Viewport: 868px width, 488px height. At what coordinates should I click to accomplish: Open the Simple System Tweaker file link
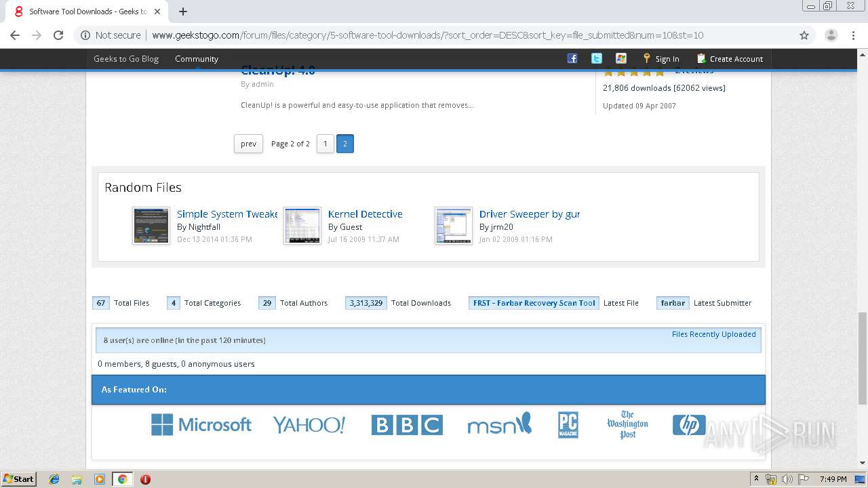[x=227, y=214]
